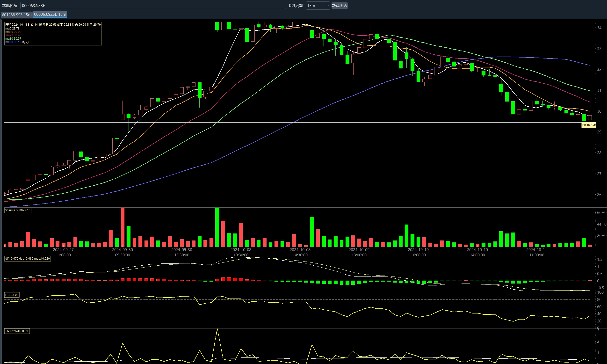Click the 本地代码 label

point(10,5)
